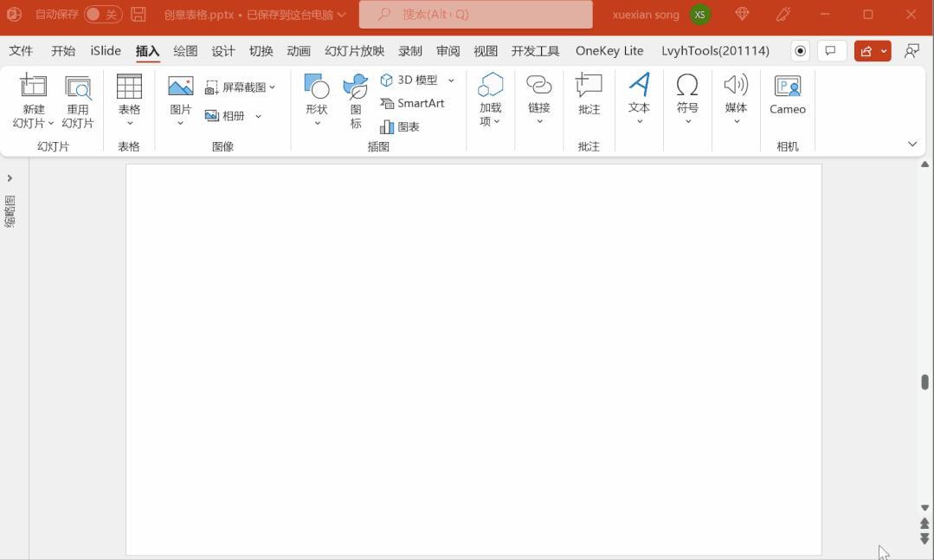Click the share button in the top right
Viewport: 934px width, 560px height.
tap(866, 51)
